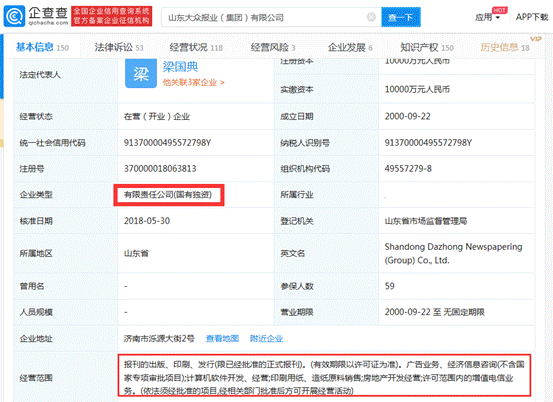The height and width of the screenshot is (402, 553).
Task: Click the 查一下 search button
Action: click(401, 17)
